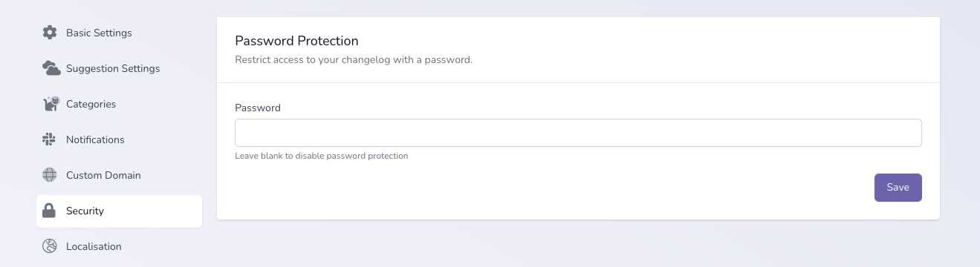Switch to the Notifications settings
This screenshot has width=980, height=267.
click(119, 139)
